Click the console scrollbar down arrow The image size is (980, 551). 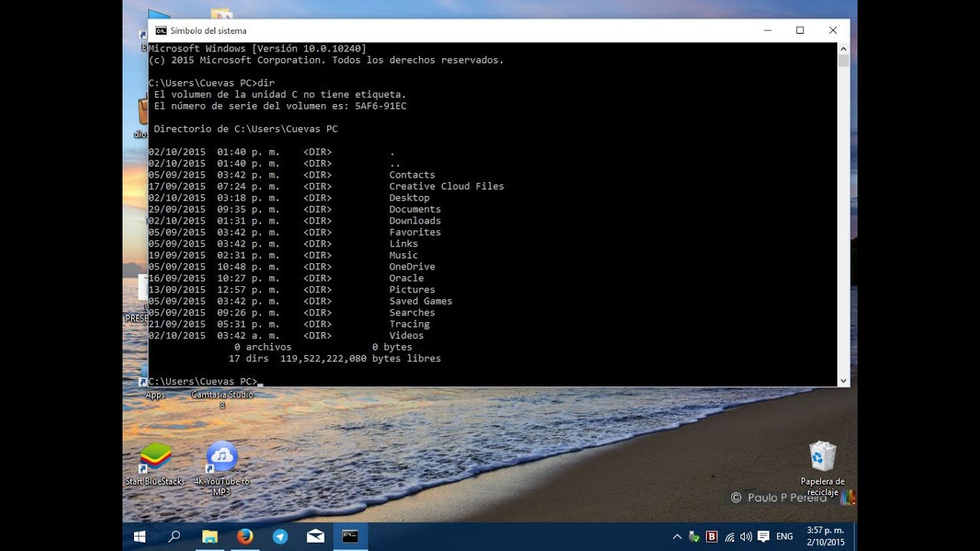pos(844,380)
